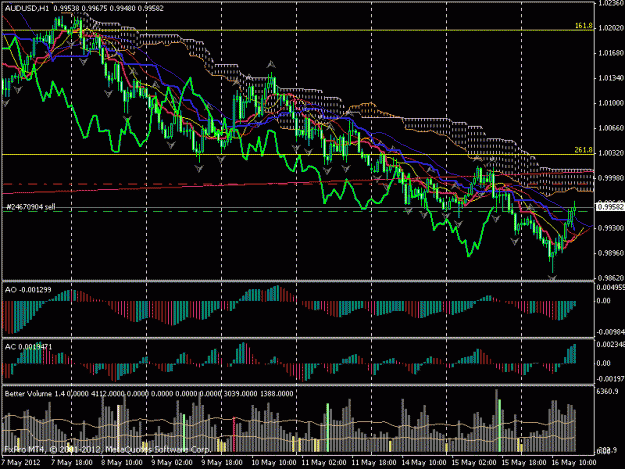625x469 pixels.
Task: Click the 1.00660 price axis value
Action: pyautogui.click(x=611, y=128)
